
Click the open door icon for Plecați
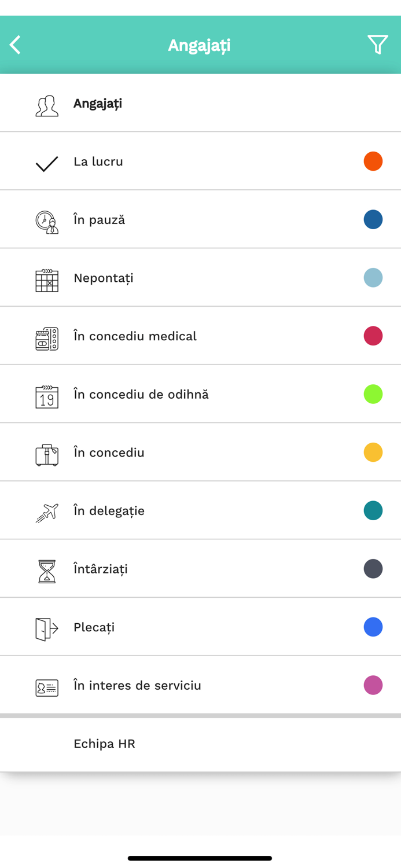point(47,627)
